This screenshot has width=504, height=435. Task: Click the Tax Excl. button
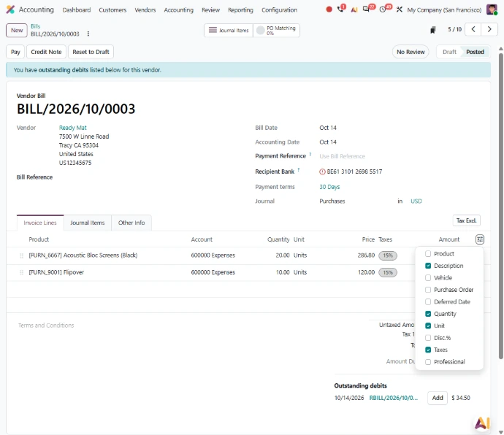[467, 220]
